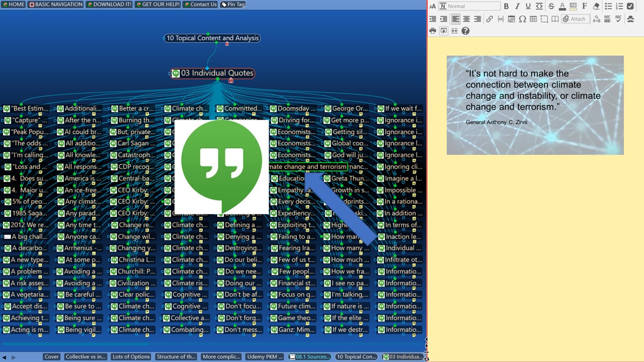This screenshot has width=644, height=362.
Task: Insert a hyperlink using the chain icon
Action: (490, 19)
